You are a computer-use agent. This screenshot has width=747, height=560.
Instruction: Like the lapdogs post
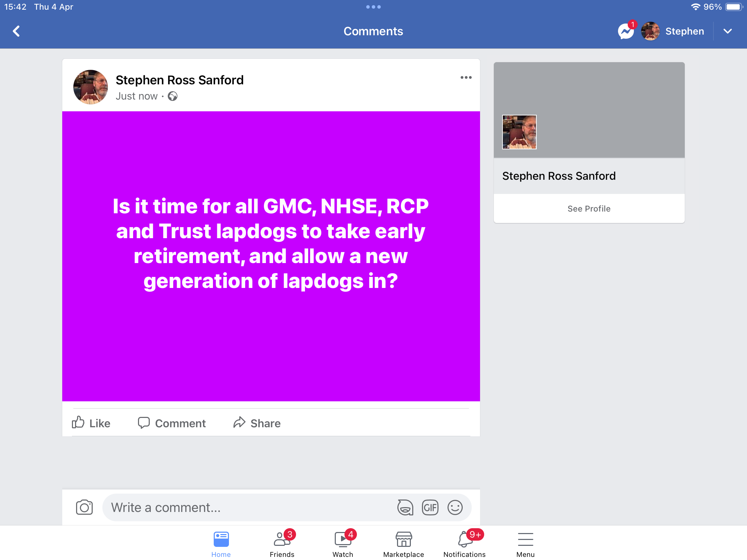pos(91,423)
